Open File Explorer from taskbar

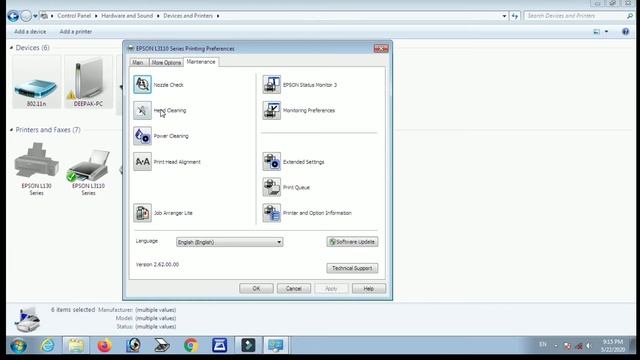pos(76,346)
